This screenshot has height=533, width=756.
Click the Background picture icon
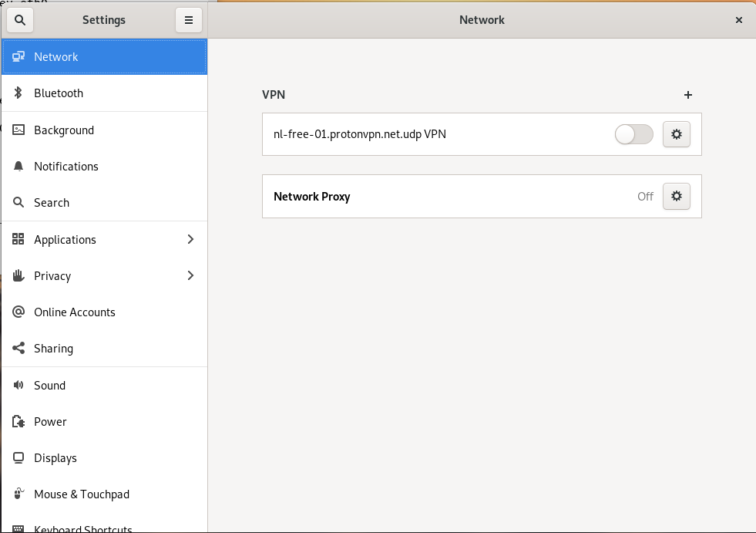[18, 130]
